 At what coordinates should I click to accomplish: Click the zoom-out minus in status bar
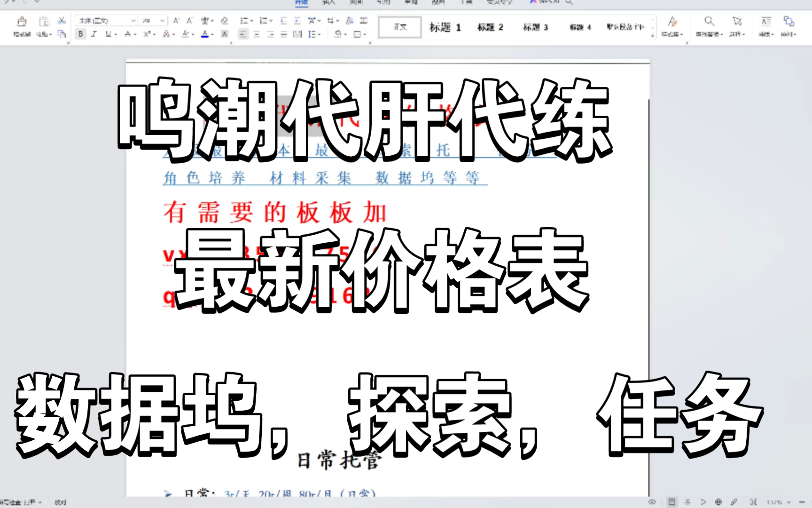click(x=802, y=502)
